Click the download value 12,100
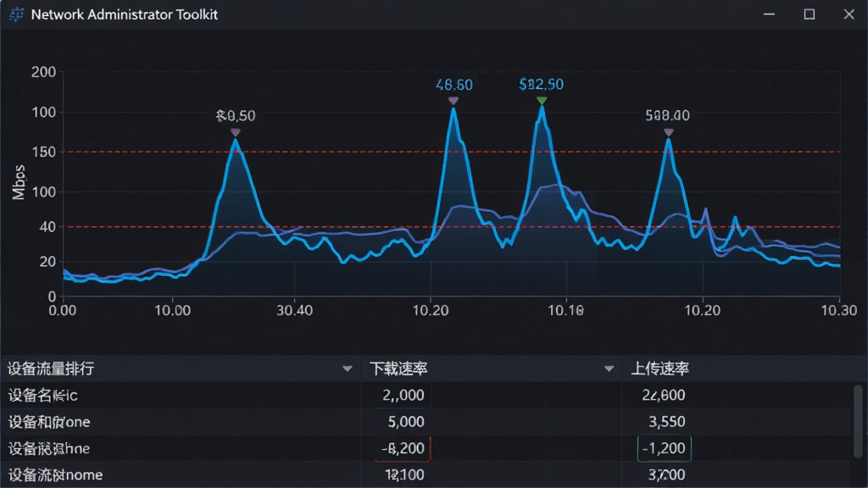Image resolution: width=868 pixels, height=488 pixels. (x=404, y=474)
